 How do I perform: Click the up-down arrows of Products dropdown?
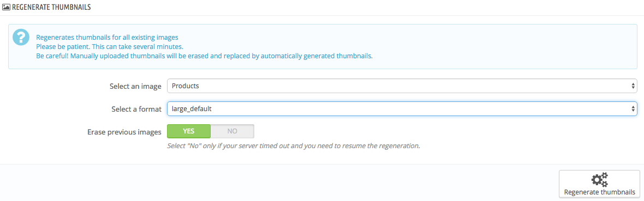point(633,86)
